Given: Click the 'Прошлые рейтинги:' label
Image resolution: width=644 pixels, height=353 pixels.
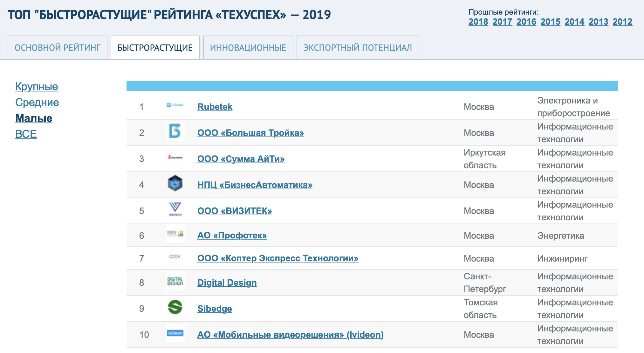Looking at the screenshot, I should [504, 12].
